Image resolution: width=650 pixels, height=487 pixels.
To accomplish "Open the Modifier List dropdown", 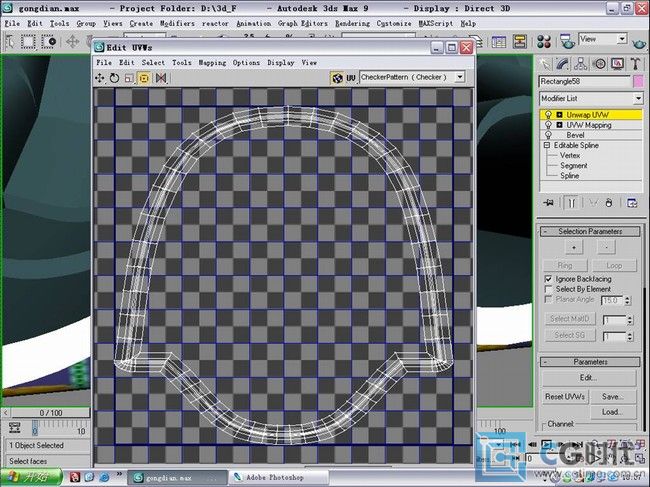I will tap(591, 99).
